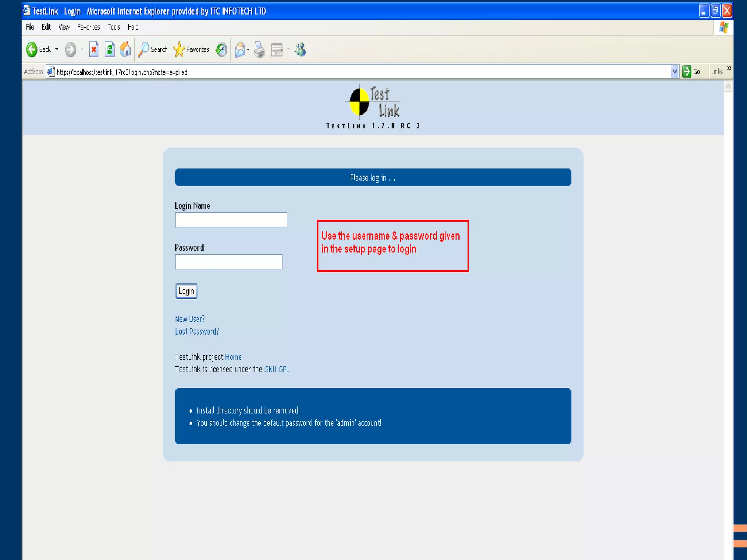Click the Mail envelope icon
Image resolution: width=747 pixels, height=560 pixels.
coord(240,50)
